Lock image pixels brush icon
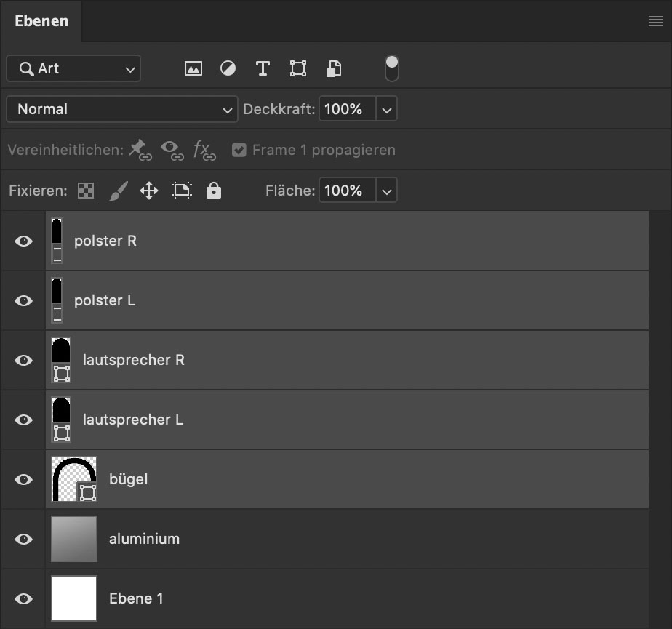672x629 pixels. pyautogui.click(x=119, y=191)
